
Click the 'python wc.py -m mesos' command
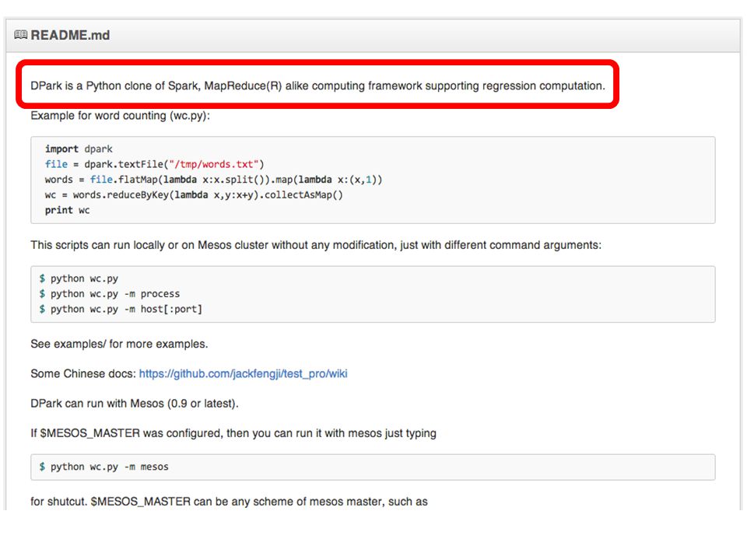pyautogui.click(x=103, y=467)
